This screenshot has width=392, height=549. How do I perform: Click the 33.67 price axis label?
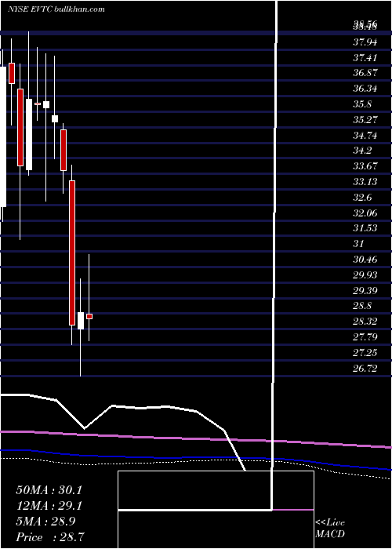click(x=365, y=166)
